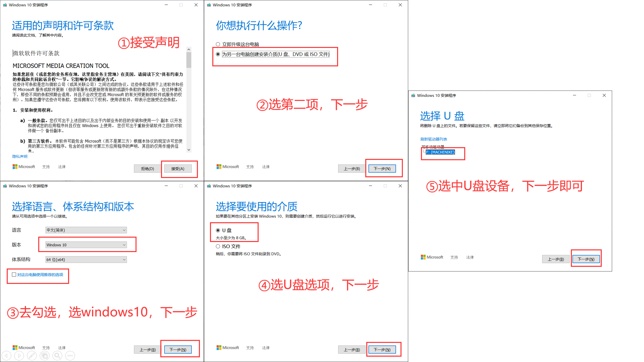Select F: (MACHENIKE) drive in tree
The image size is (644, 362).
(x=440, y=152)
